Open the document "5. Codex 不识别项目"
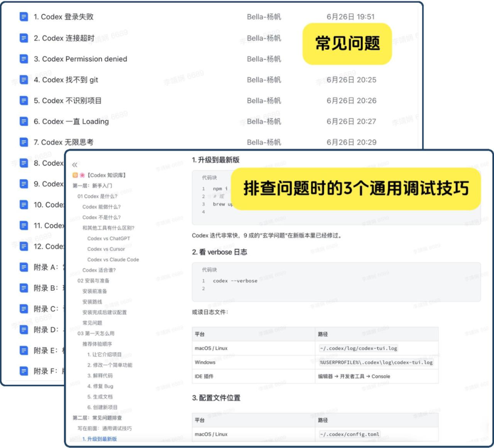494x448 pixels. [x=67, y=101]
